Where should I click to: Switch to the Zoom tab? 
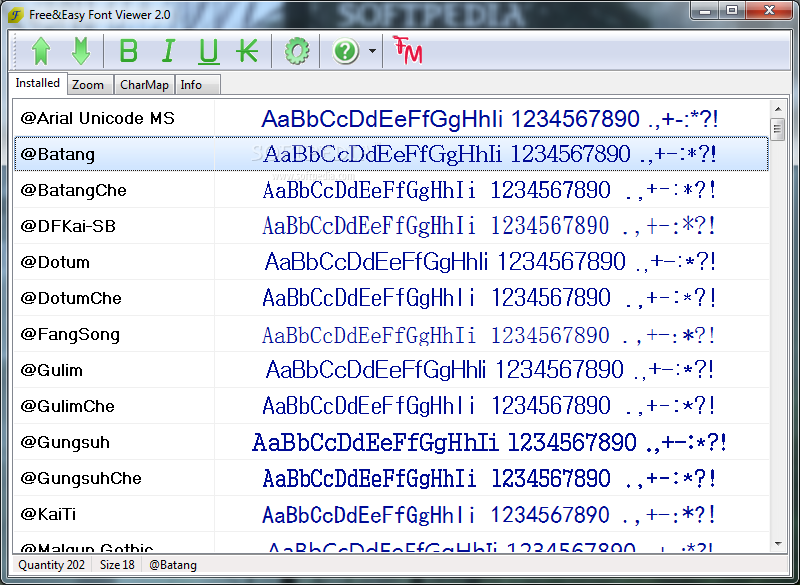point(88,85)
